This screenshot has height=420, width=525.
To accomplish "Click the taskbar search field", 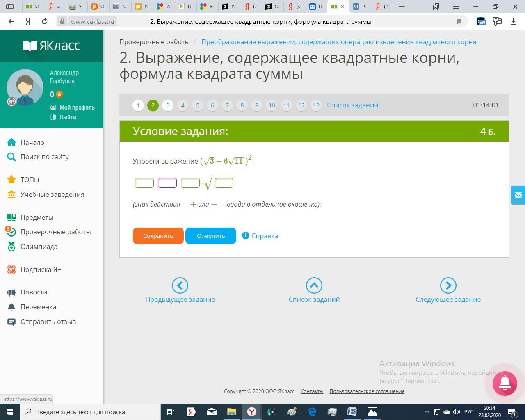I will coord(90,412).
